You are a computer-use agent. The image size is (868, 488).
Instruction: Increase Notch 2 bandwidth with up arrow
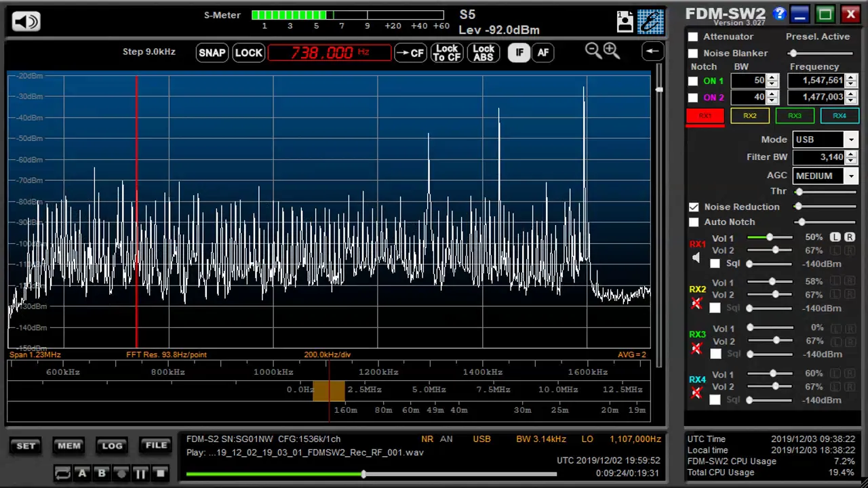[x=772, y=94]
